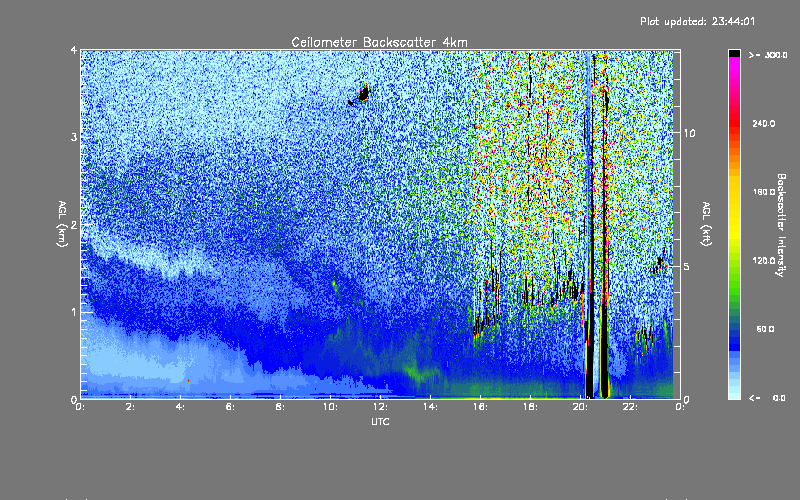Image resolution: width=800 pixels, height=500 pixels.
Task: Click the '16:' hour tick on x-axis
Action: pos(480,407)
